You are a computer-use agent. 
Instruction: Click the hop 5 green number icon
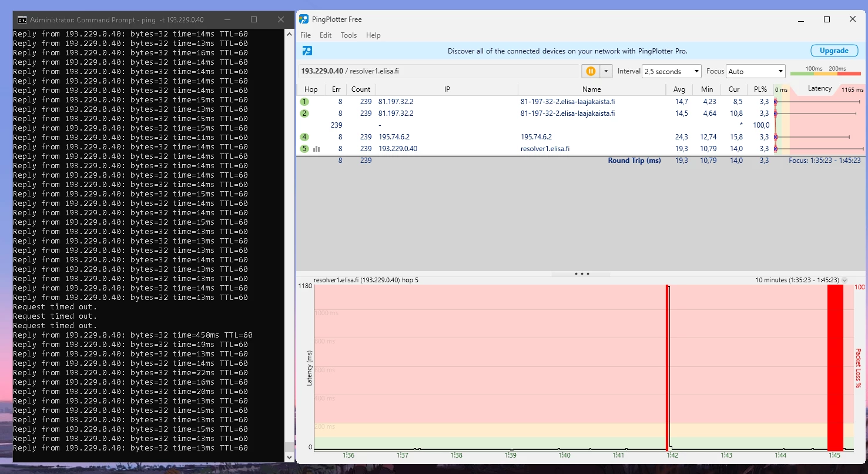pos(304,149)
